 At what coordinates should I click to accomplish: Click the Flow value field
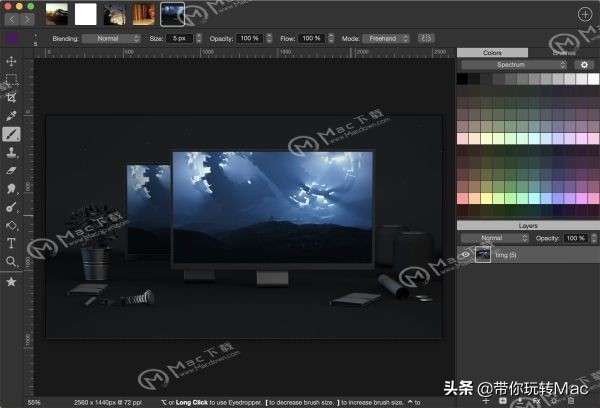tap(311, 39)
